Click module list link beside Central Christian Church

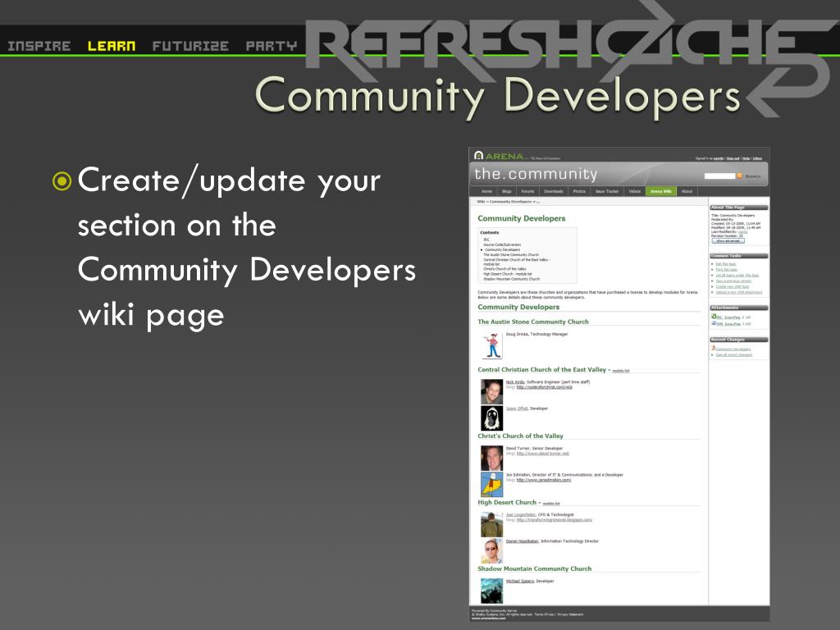(621, 371)
